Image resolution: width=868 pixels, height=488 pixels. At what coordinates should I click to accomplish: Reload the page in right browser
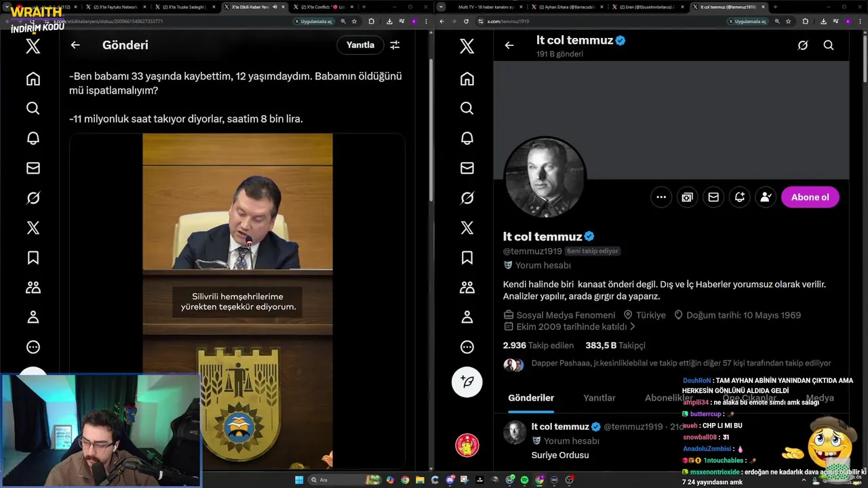pos(466,22)
